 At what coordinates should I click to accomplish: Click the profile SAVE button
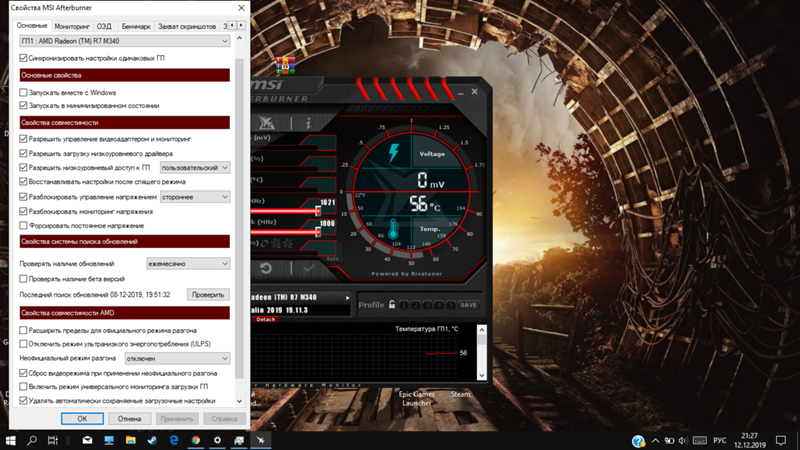pos(468,305)
